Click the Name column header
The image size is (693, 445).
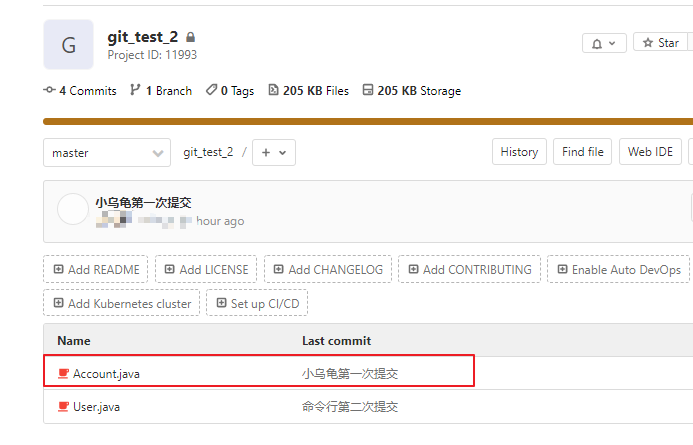tap(74, 341)
